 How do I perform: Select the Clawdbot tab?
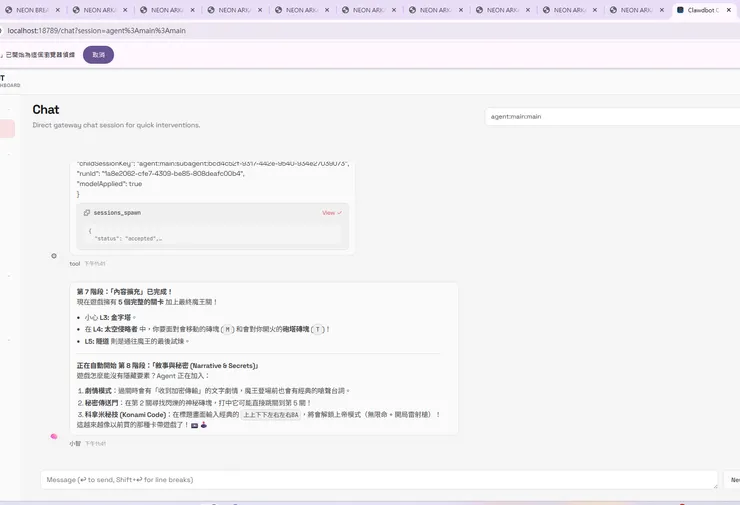coord(704,10)
